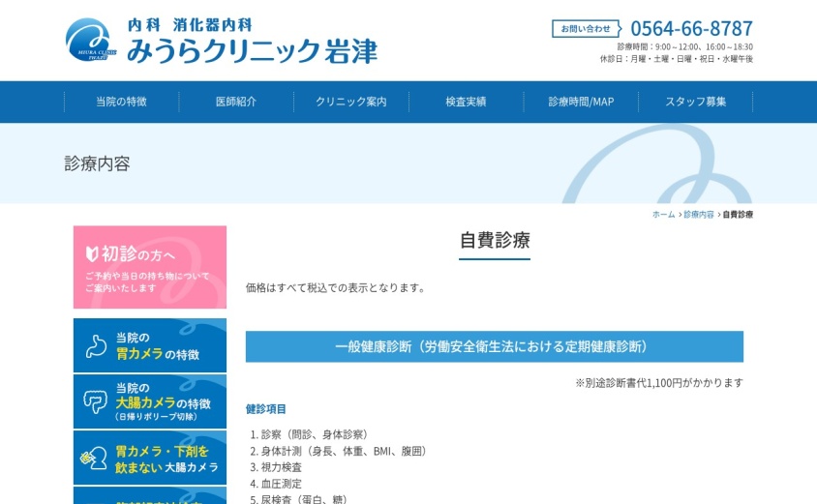Click the ※別途診断書代1,100円がかかります note
This screenshot has width=817, height=504.
coord(659,383)
